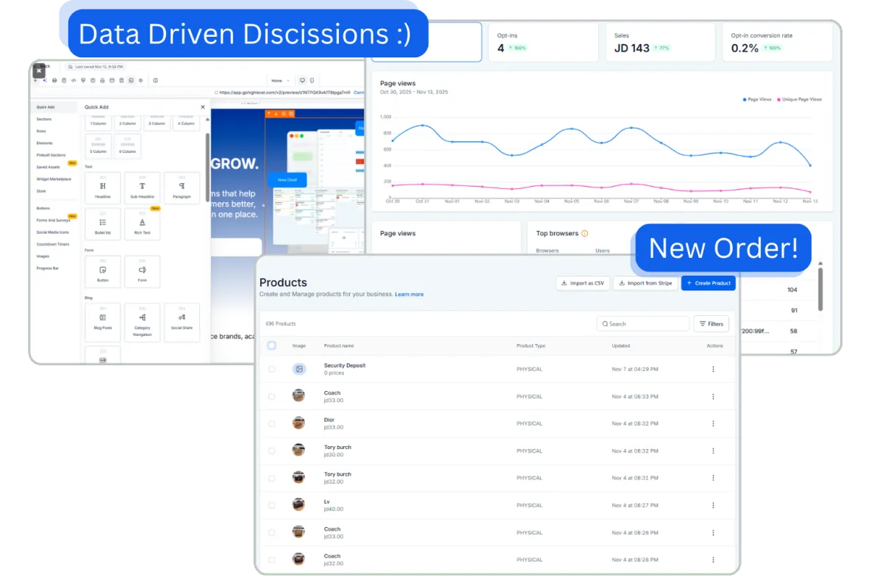The height and width of the screenshot is (588, 882).
Task: Open Prebuilt Sections in the sidebar
Action: point(51,155)
